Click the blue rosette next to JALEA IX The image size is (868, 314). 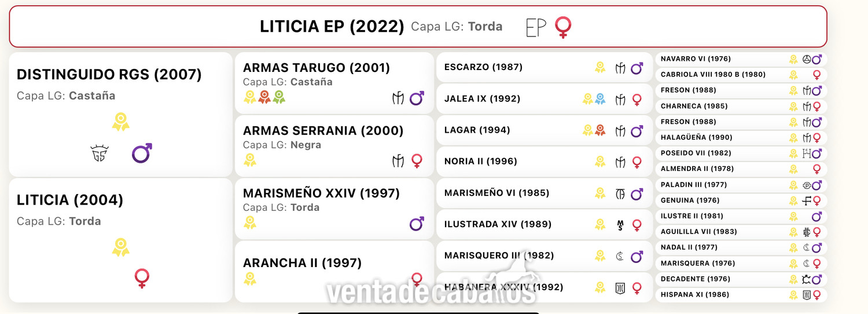pos(600,99)
